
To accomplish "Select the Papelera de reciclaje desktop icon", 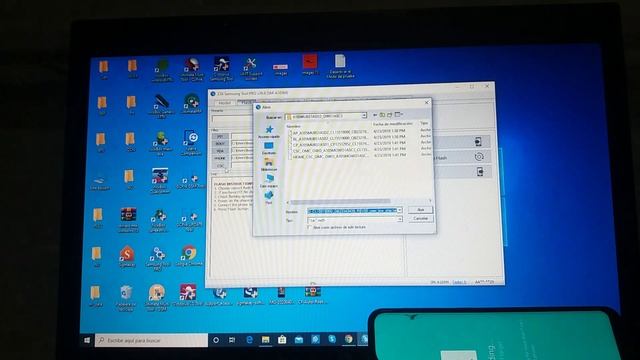I will tap(126, 297).
